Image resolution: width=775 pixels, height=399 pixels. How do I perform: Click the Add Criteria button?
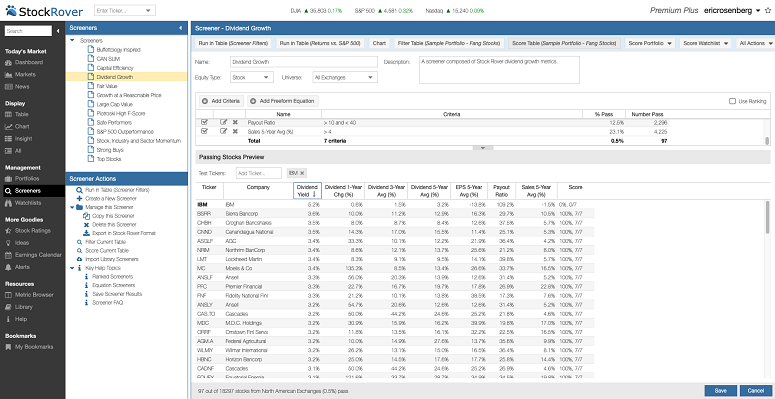[x=221, y=101]
